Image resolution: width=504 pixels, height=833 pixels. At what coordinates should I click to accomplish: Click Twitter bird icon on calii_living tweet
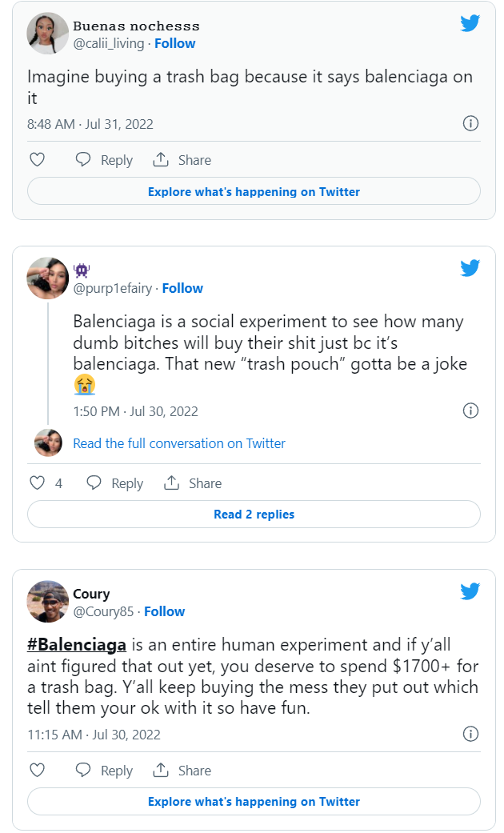[x=470, y=23]
